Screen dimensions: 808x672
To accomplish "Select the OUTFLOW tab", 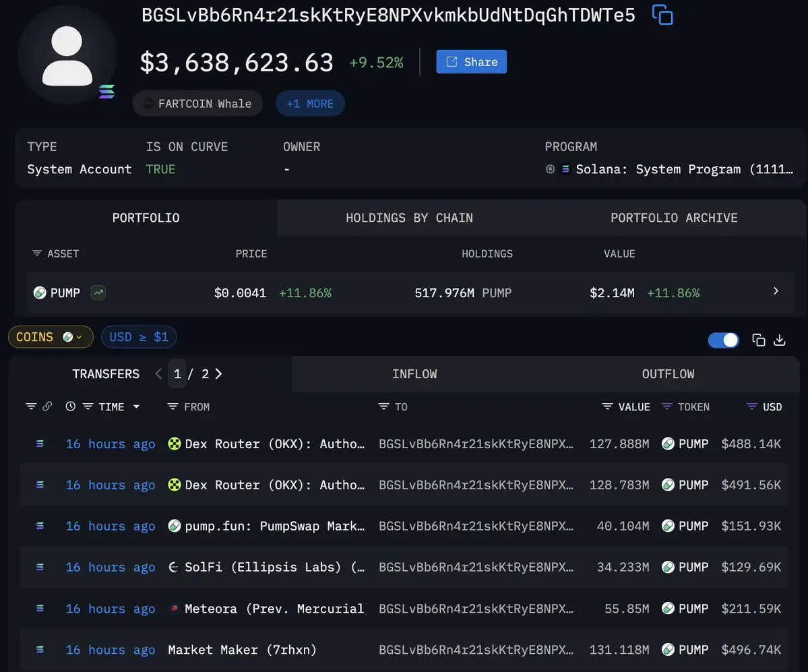I will 668,373.
